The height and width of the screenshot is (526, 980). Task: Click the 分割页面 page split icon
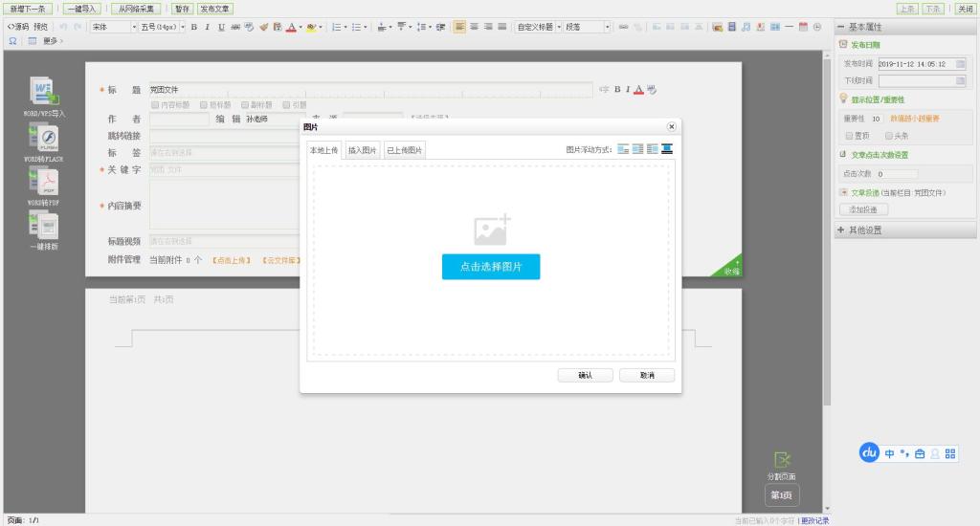pyautogui.click(x=782, y=461)
